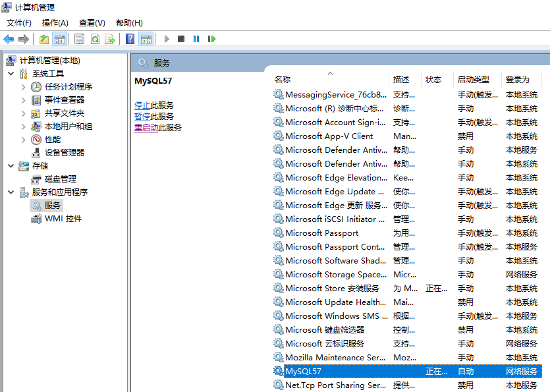Click the 共享文件夹 icon
This screenshot has width=550, height=392.
point(36,113)
